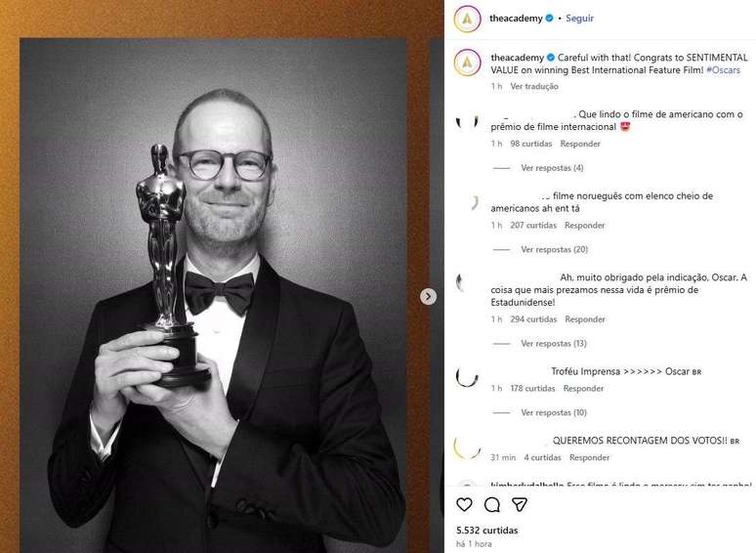This screenshot has height=553, width=756.
Task: Reply to comment with 294 curtidas
Action: click(585, 319)
